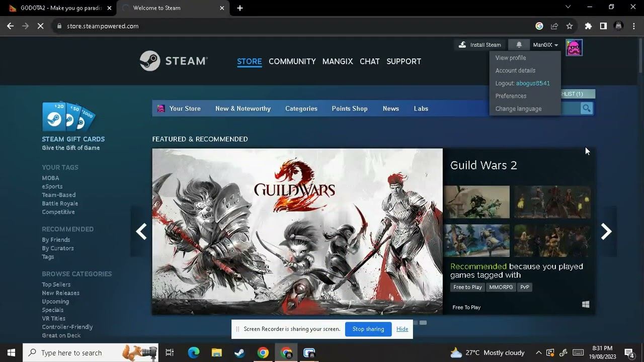The height and width of the screenshot is (362, 644).
Task: Expand the New & Noteworthy menu
Action: (243, 109)
